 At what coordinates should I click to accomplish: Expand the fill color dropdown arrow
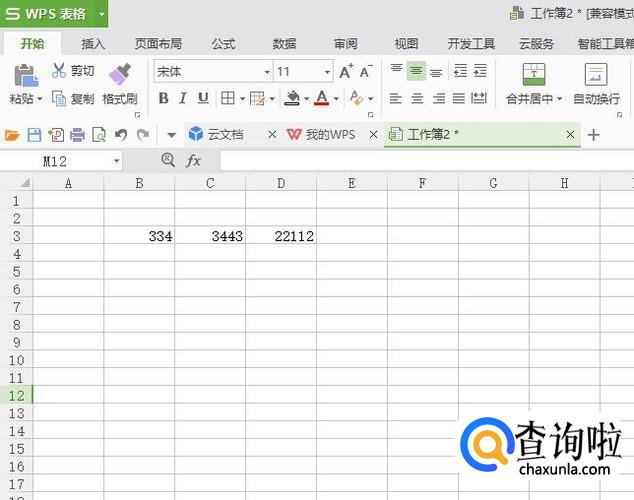click(x=306, y=99)
